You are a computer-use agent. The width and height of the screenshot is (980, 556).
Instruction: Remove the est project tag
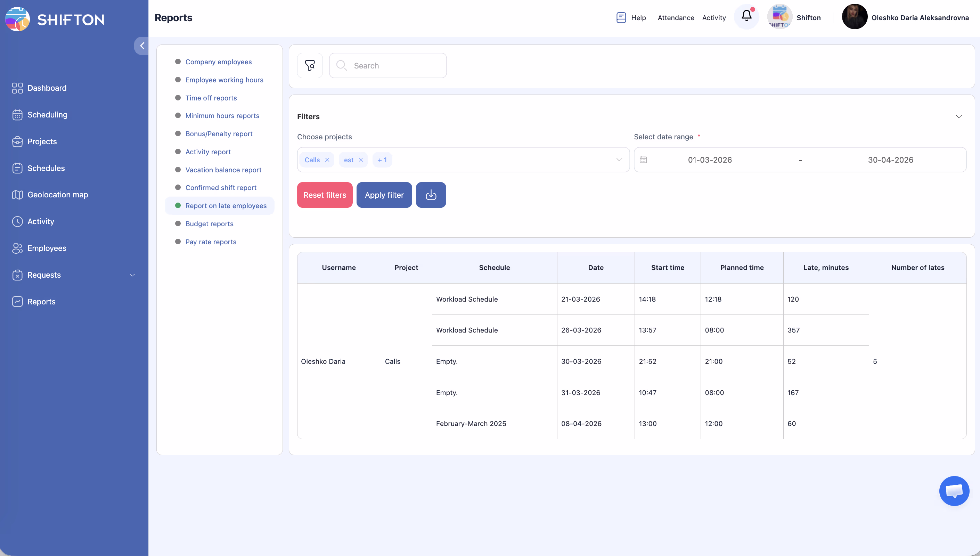pyautogui.click(x=361, y=160)
